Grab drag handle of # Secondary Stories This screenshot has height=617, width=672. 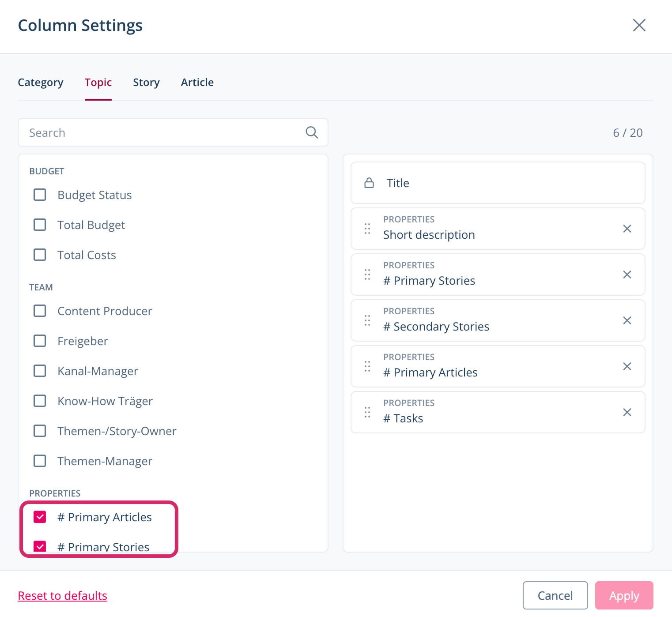tap(367, 320)
